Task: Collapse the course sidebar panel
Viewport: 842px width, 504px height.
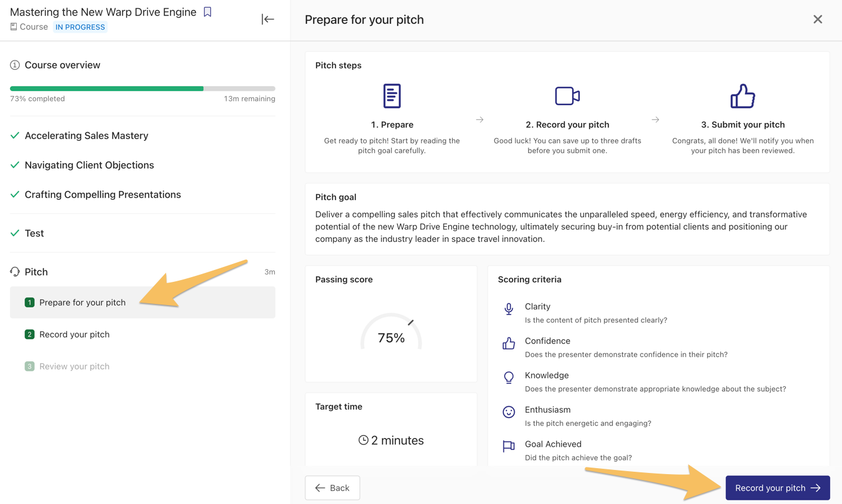Action: coord(268,19)
